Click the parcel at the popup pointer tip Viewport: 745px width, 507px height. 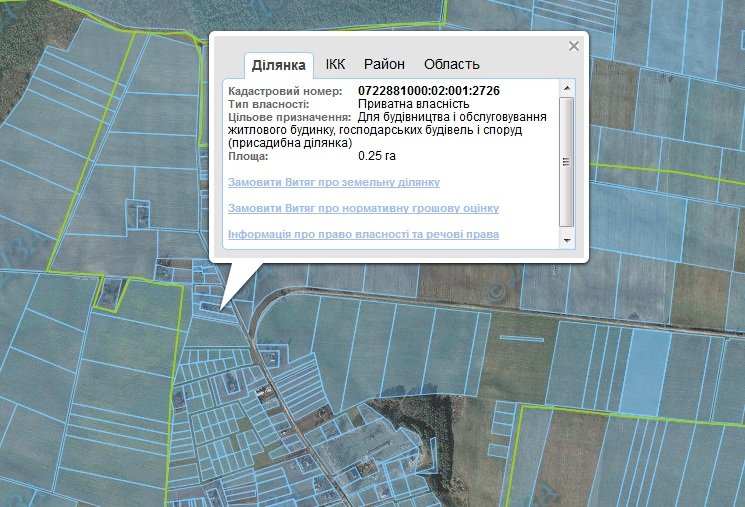coord(214,308)
